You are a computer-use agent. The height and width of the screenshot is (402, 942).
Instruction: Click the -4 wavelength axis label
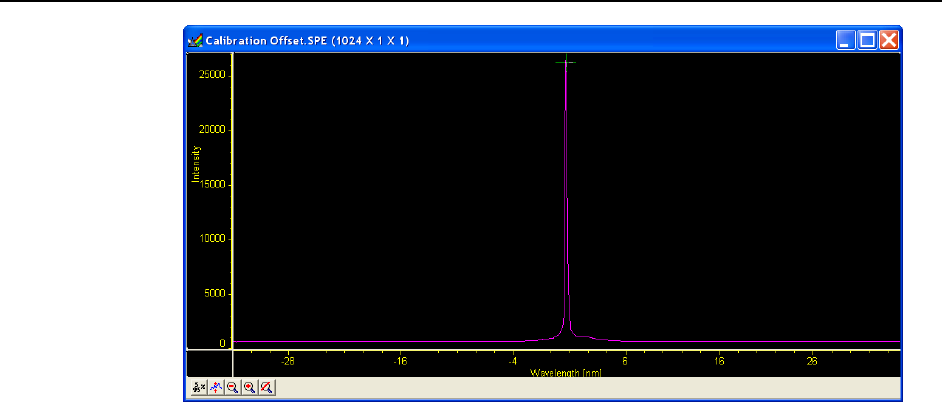coord(512,361)
